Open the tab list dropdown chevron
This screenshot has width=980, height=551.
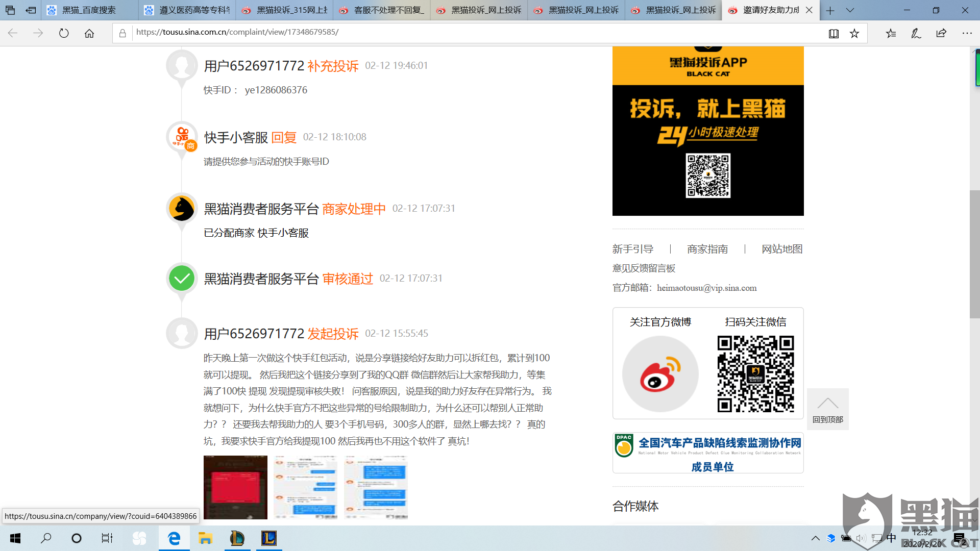coord(849,10)
